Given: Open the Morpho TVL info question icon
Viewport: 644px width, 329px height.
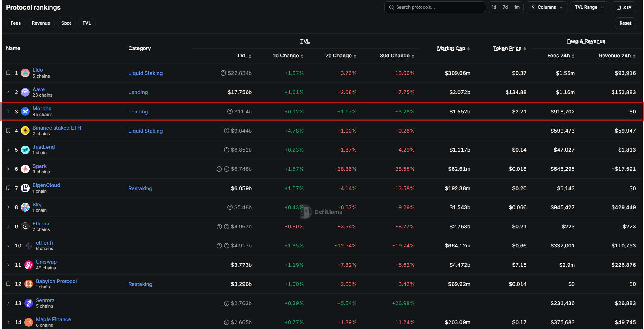Looking at the screenshot, I should pyautogui.click(x=230, y=111).
